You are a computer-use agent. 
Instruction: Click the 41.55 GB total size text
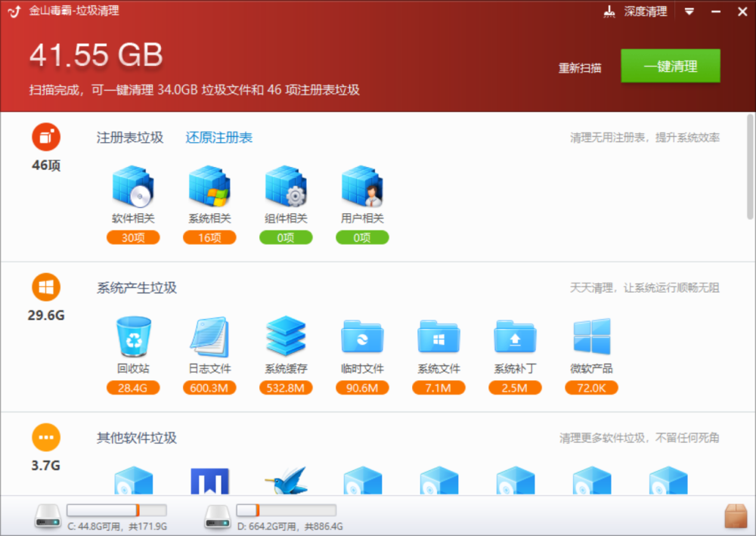tap(96, 54)
